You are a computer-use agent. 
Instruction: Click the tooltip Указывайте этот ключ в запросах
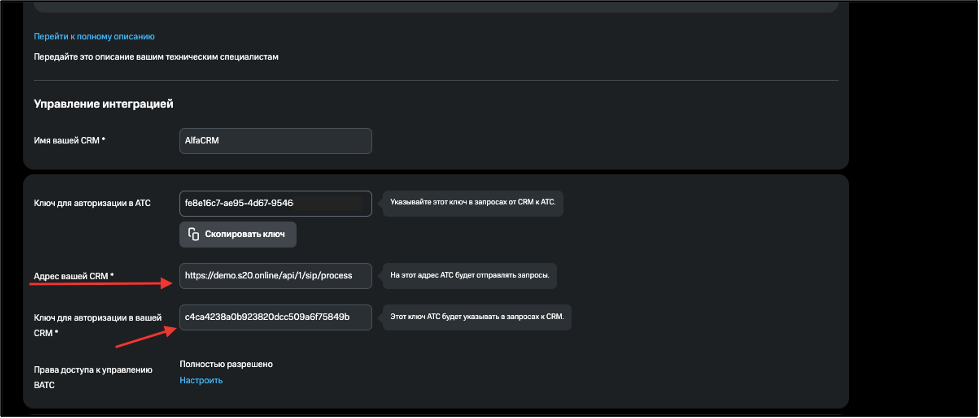(475, 204)
